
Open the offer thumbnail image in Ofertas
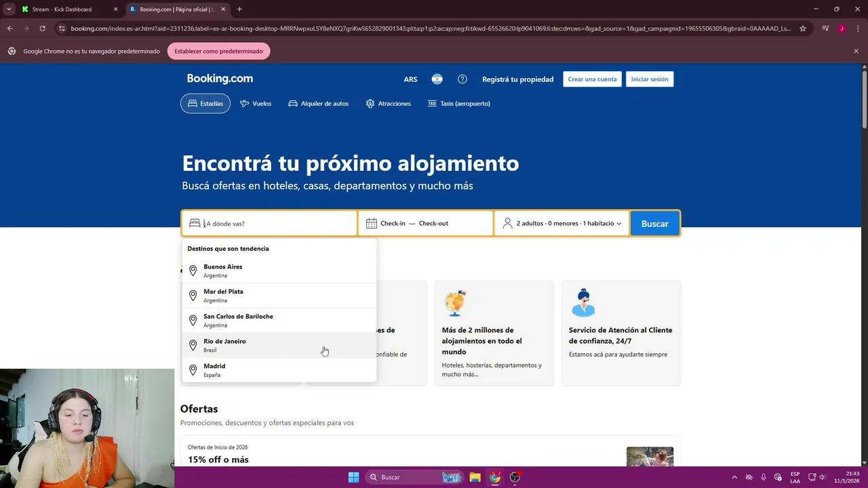click(x=650, y=457)
